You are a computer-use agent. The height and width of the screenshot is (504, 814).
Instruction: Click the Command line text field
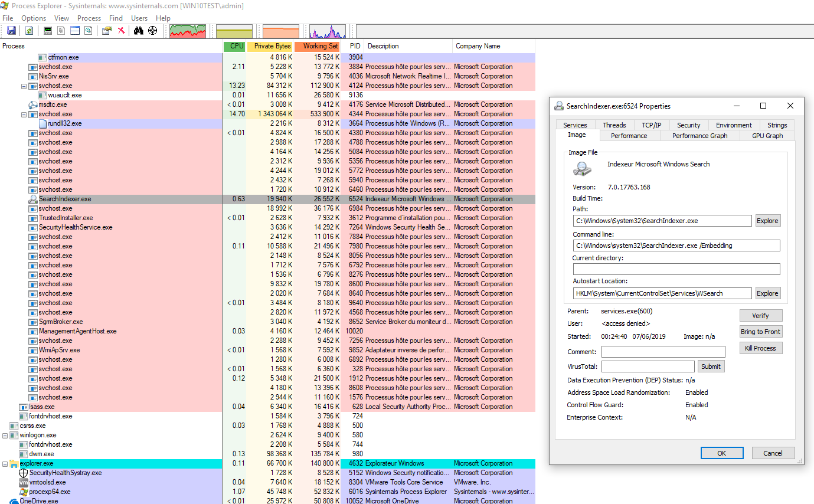[x=676, y=246]
